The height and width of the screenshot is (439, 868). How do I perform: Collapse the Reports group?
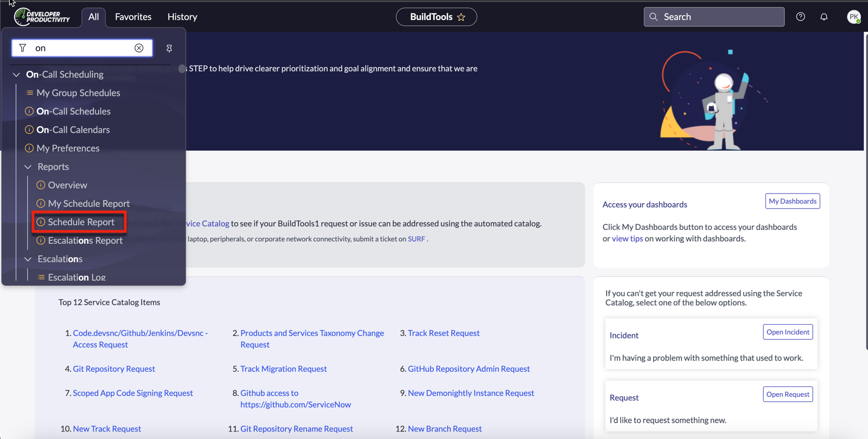[x=28, y=166]
